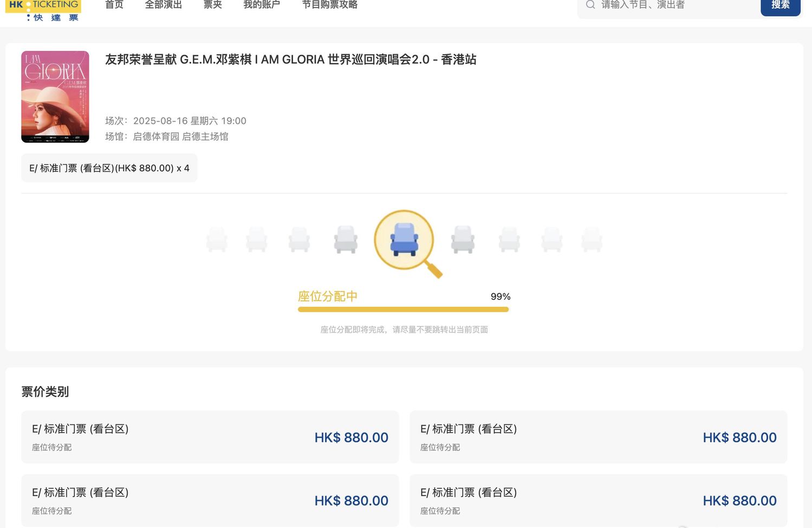Click the yellow magnifying glass handle

coord(433,269)
